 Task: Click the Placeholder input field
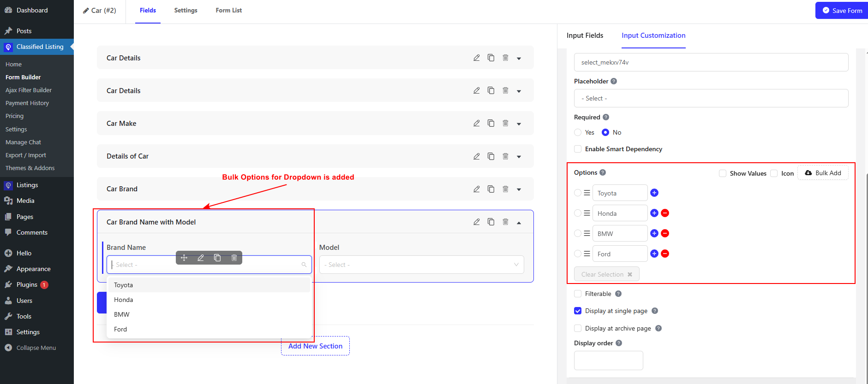711,98
